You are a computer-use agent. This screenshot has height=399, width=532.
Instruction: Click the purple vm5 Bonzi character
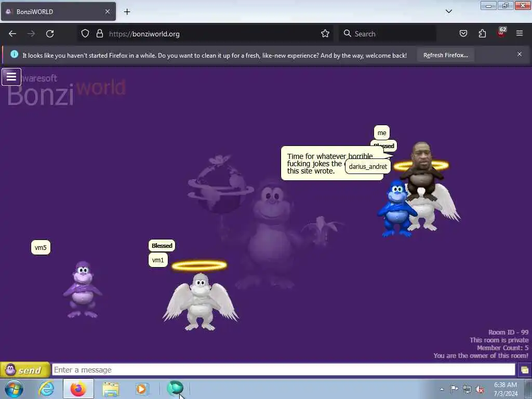(x=83, y=289)
